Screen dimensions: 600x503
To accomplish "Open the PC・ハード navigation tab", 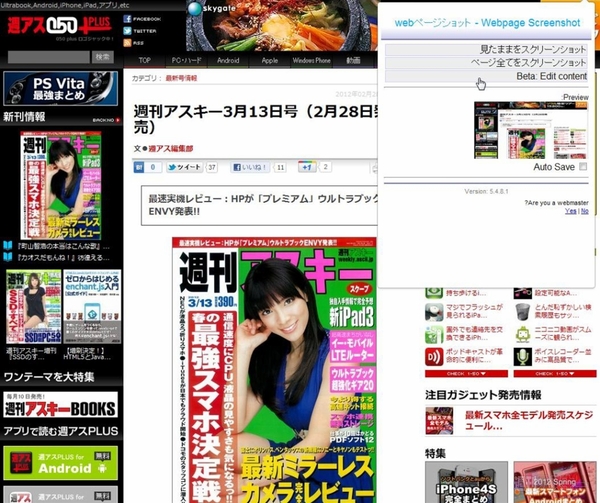I will pyautogui.click(x=186, y=60).
